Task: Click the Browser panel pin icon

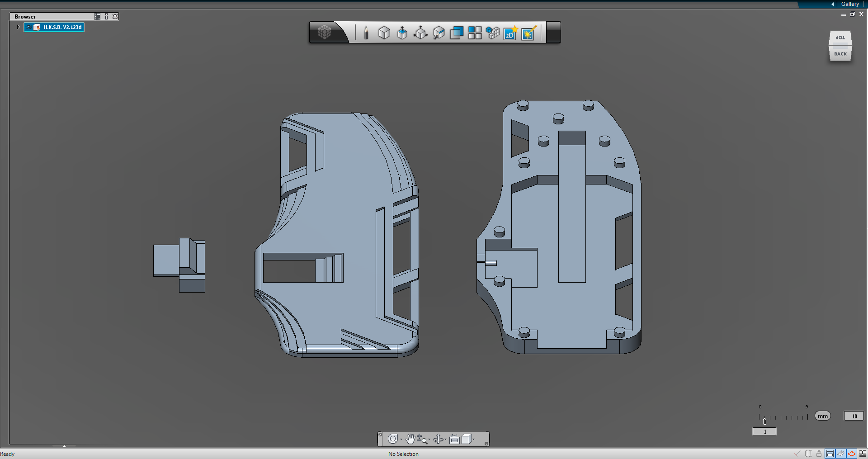Action: click(x=107, y=16)
